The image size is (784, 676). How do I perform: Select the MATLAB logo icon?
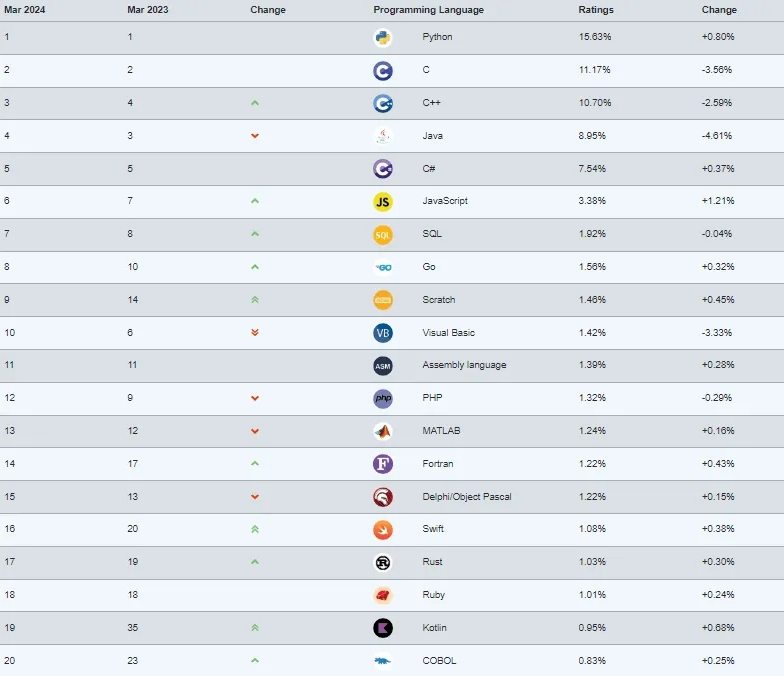pos(383,431)
